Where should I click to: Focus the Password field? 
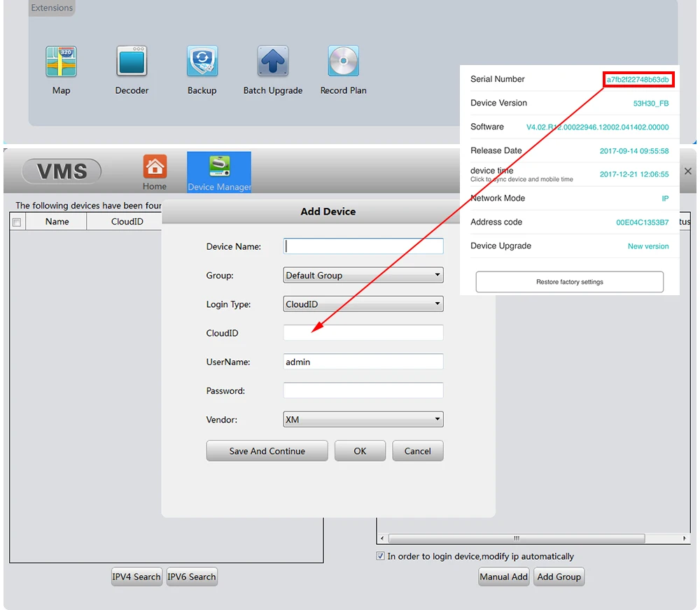click(363, 390)
